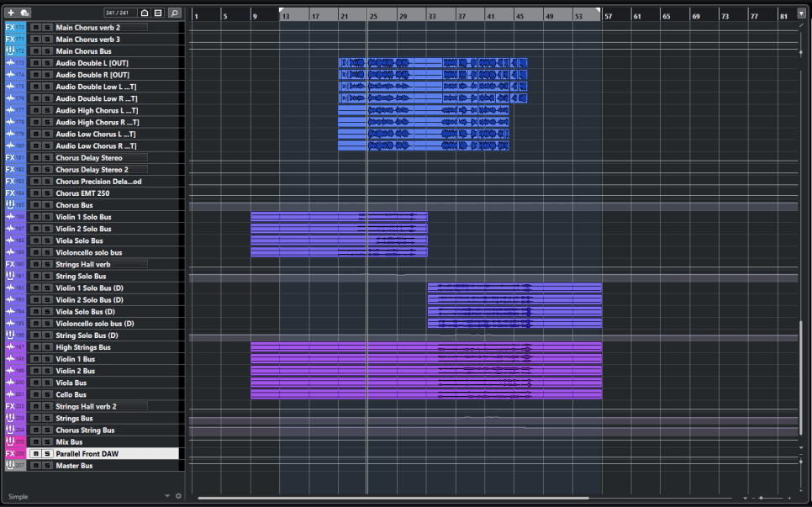812x507 pixels.
Task: Click the Find Tracks magnifier icon
Action: point(174,13)
